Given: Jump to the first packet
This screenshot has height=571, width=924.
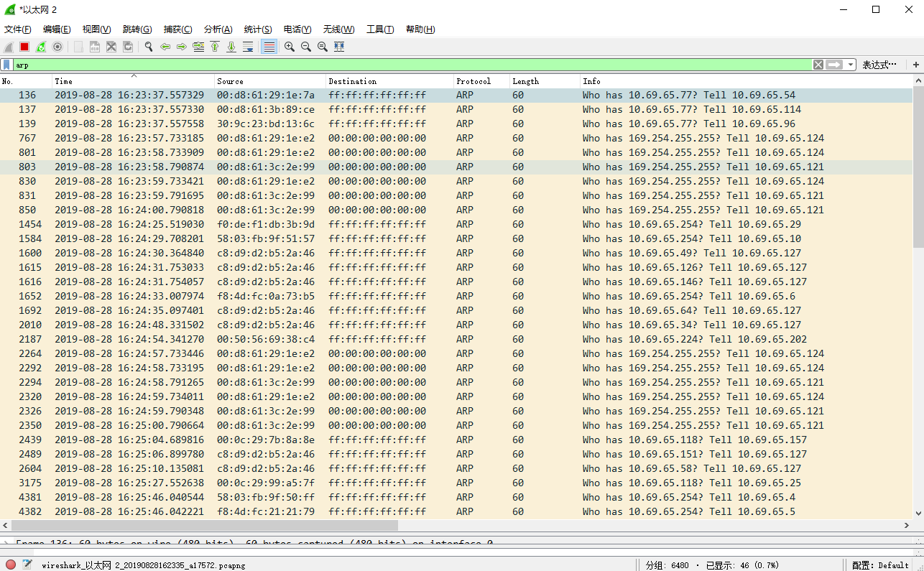Looking at the screenshot, I should pyautogui.click(x=215, y=47).
